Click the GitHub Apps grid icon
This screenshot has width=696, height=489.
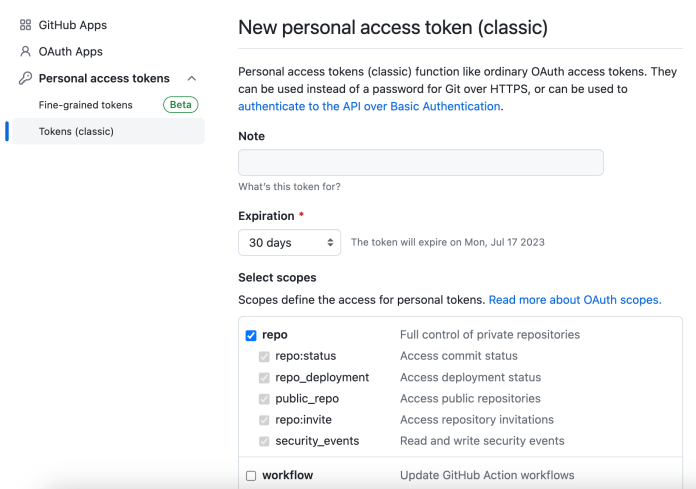(26, 25)
